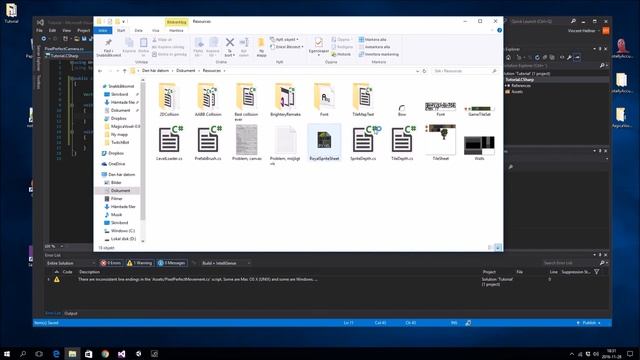640x360 pixels.
Task: Select Filmer in navigation pane
Action: coord(117,198)
